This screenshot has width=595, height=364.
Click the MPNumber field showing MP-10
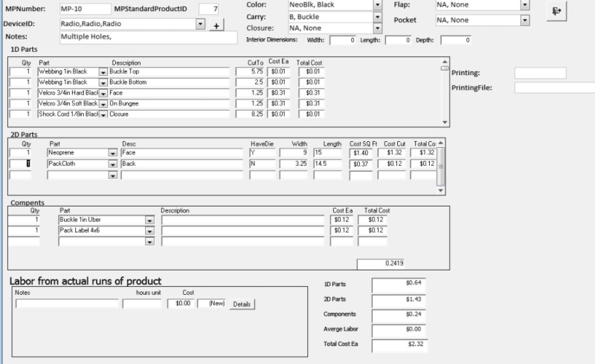[x=86, y=9]
